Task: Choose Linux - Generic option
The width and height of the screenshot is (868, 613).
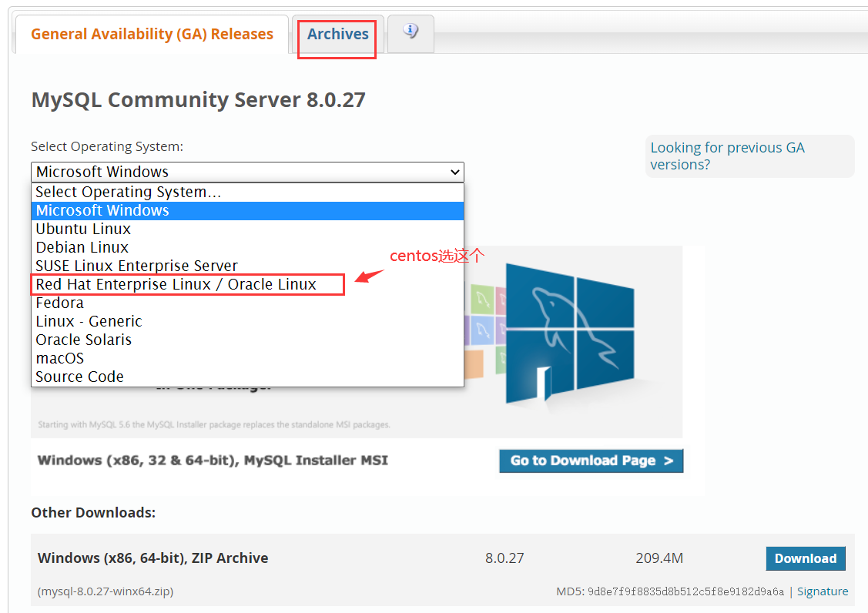Action: pos(247,321)
